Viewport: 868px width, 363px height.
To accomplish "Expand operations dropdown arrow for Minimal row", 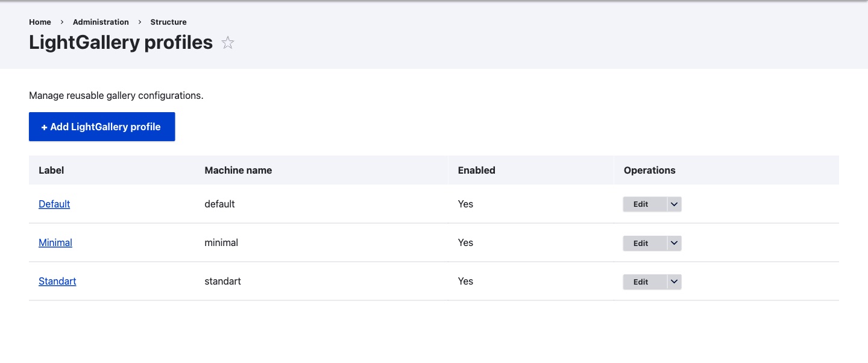I will [x=675, y=243].
